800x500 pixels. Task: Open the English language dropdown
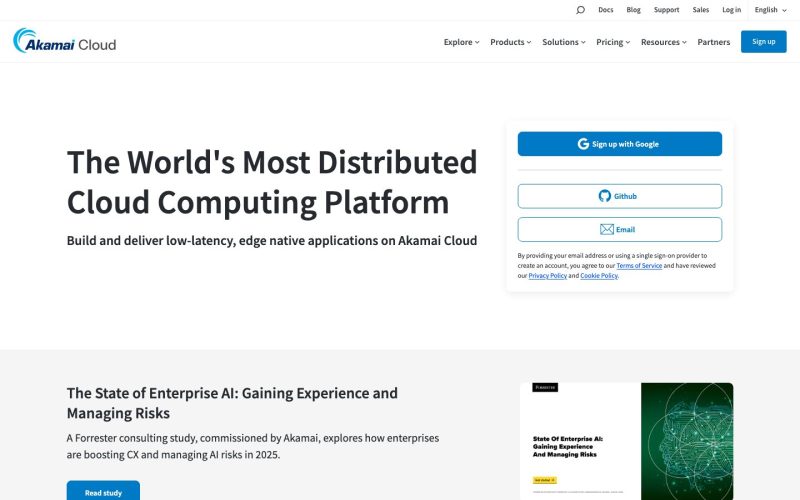[770, 10]
